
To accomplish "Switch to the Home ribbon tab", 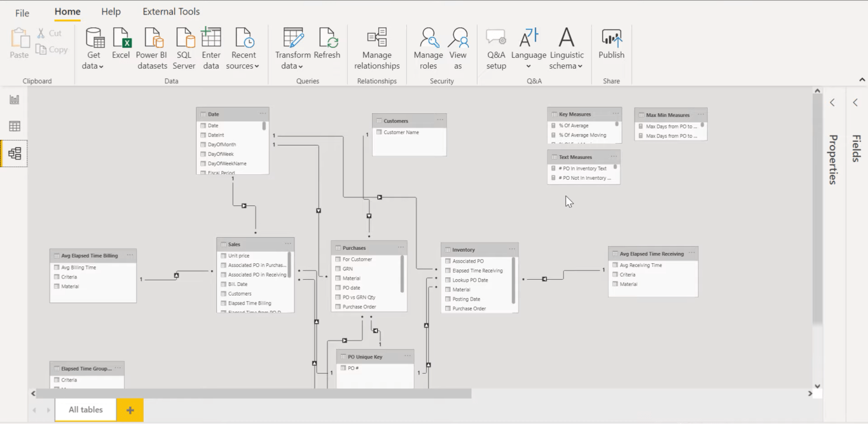I will click(67, 11).
